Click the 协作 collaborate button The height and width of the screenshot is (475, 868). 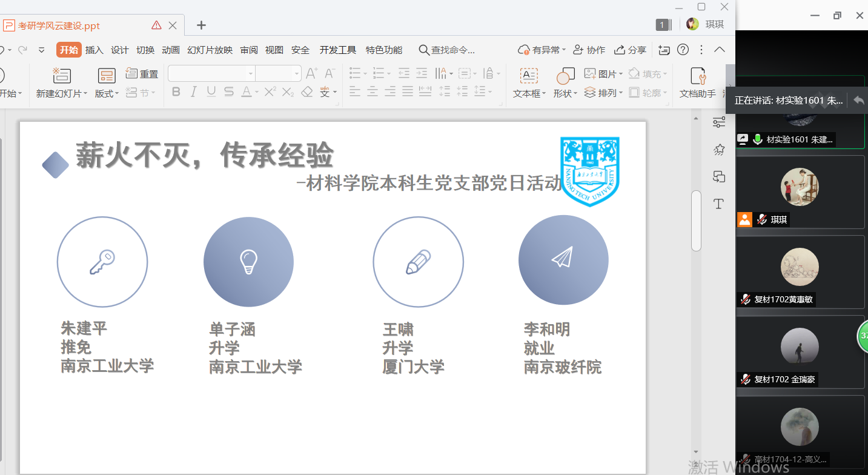pos(589,50)
